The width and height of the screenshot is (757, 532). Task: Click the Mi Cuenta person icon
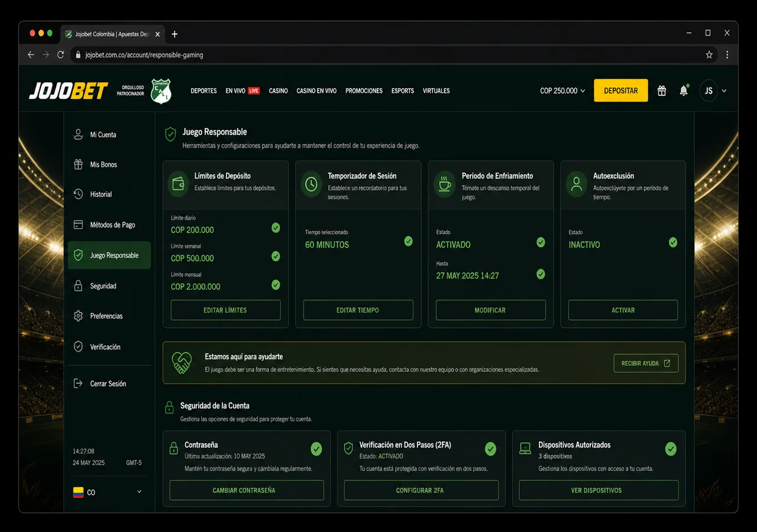(78, 134)
